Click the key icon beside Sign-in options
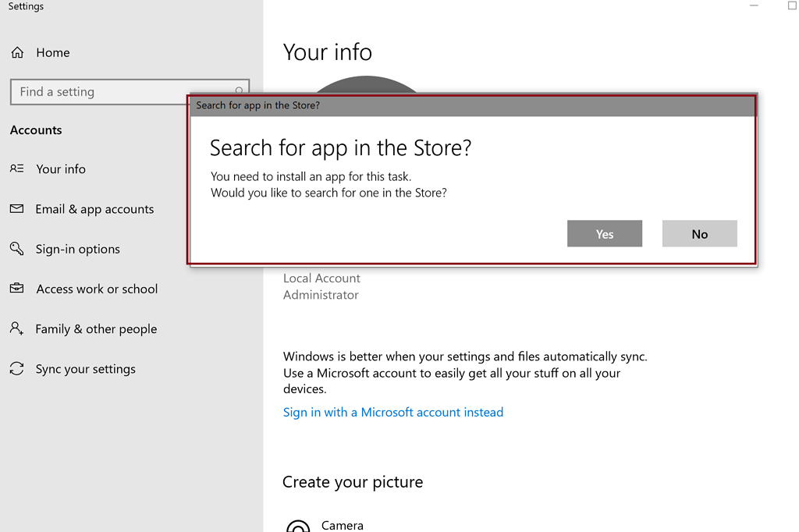Image resolution: width=799 pixels, height=532 pixels. (x=17, y=249)
